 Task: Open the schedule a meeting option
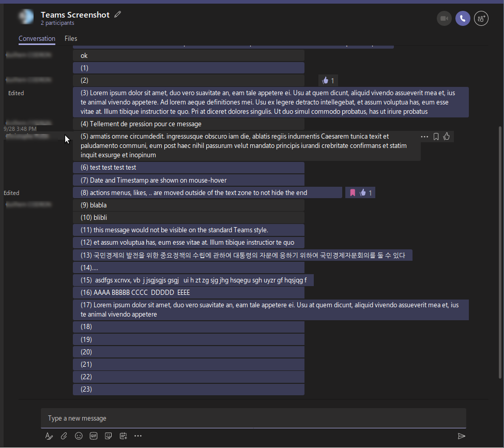click(123, 436)
